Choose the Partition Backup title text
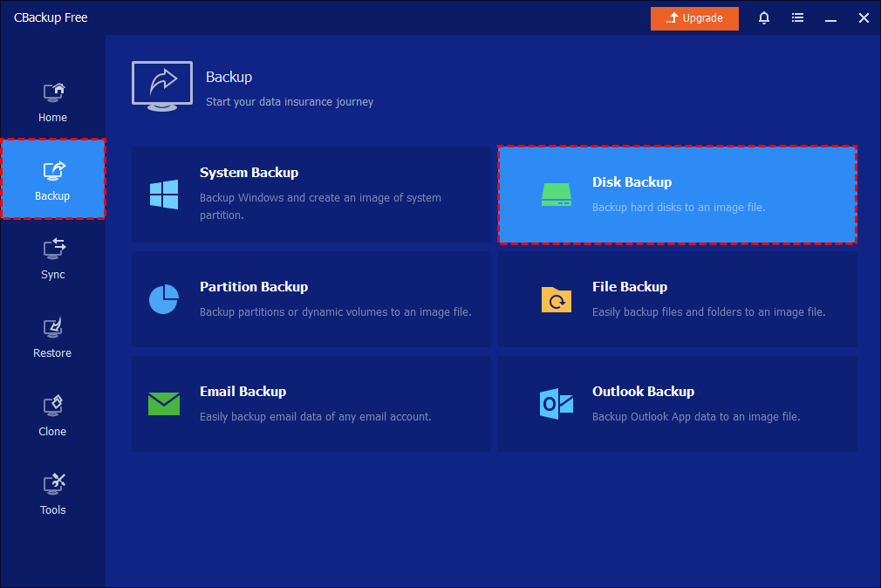This screenshot has height=588, width=881. coord(254,286)
